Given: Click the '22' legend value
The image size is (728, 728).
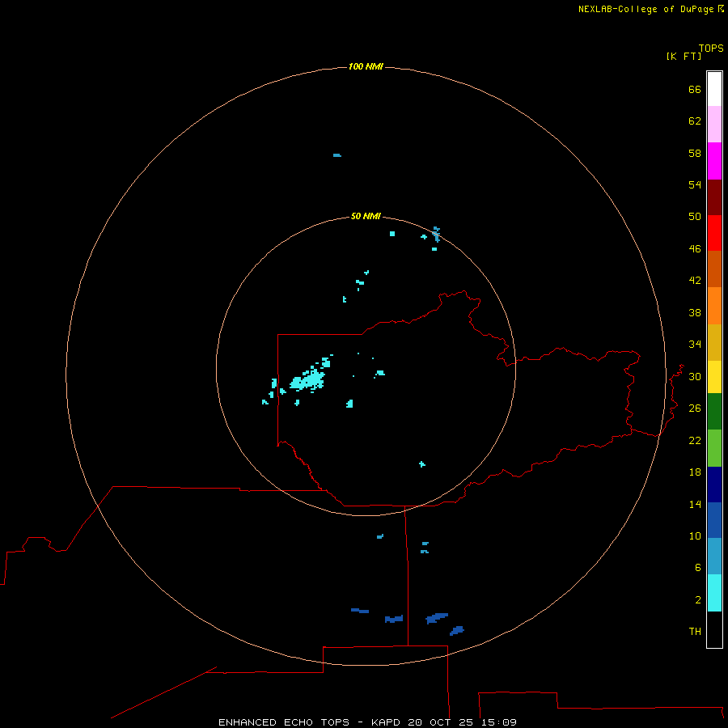Looking at the screenshot, I should 695,440.
